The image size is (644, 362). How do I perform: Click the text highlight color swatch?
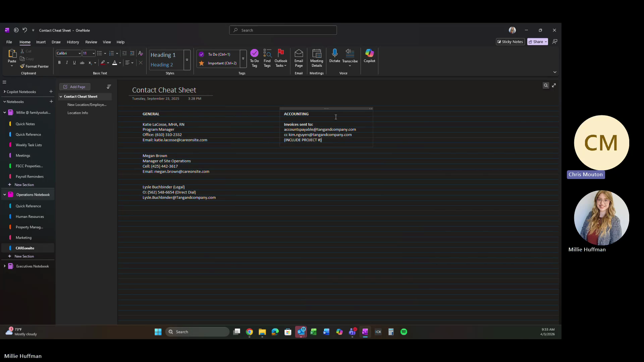click(103, 63)
